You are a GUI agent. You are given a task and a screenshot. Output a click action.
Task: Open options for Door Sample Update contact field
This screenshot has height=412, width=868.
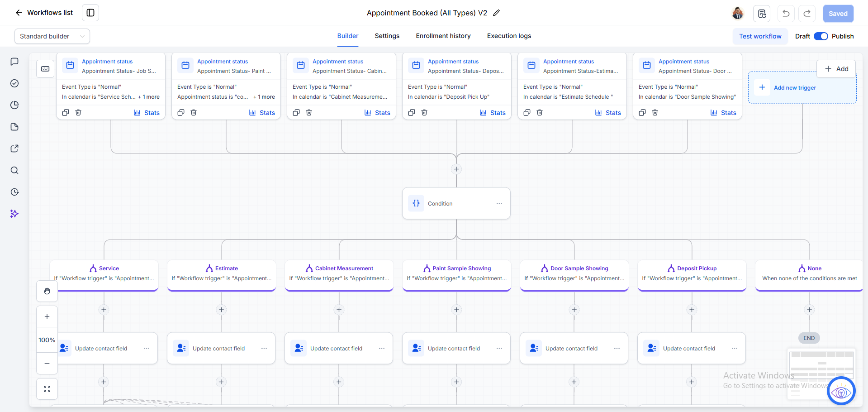point(617,349)
